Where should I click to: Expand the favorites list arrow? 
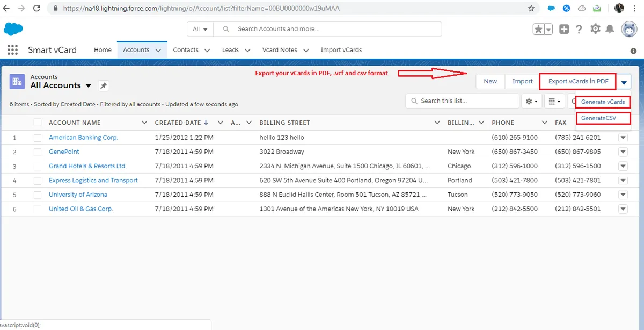[548, 30]
